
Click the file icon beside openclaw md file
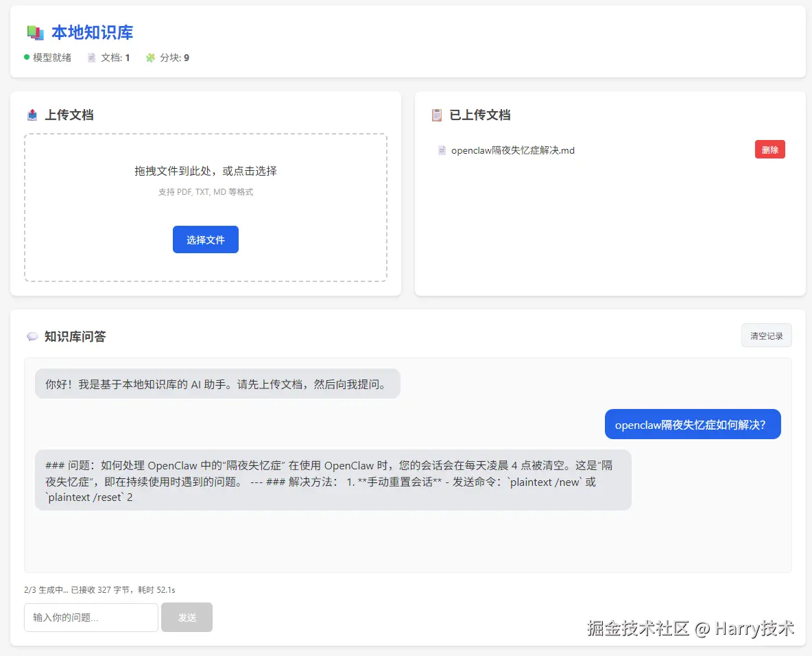tap(442, 150)
